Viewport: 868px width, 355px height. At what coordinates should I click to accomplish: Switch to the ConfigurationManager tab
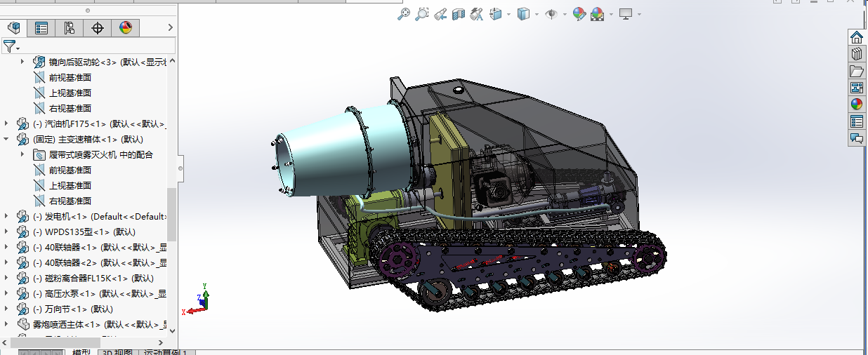pyautogui.click(x=70, y=28)
